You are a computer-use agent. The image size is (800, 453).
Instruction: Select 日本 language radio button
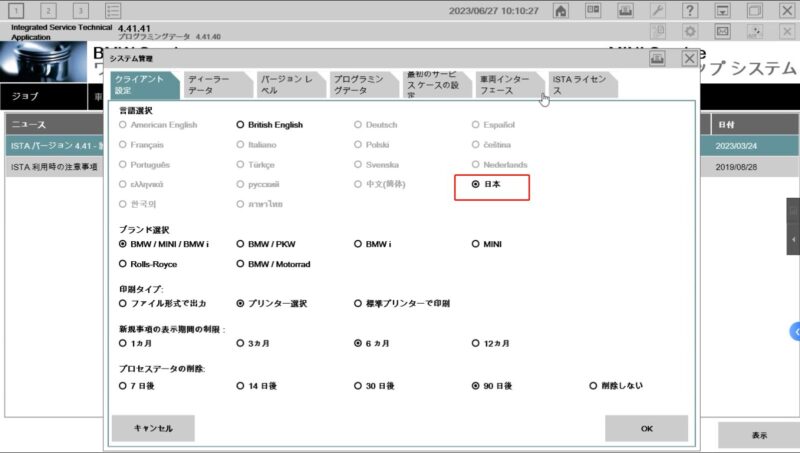point(487,184)
